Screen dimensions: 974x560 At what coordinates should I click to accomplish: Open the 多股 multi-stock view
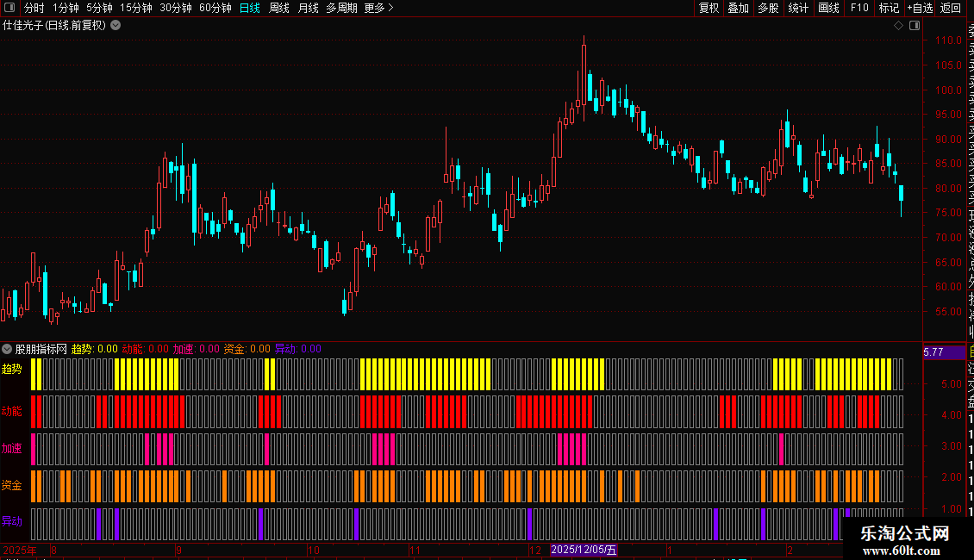click(768, 8)
